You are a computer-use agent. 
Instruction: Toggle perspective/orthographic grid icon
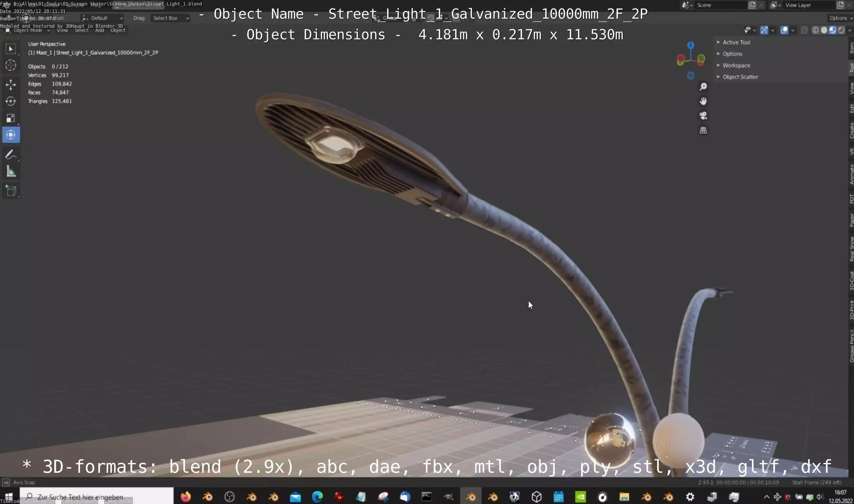pos(703,130)
